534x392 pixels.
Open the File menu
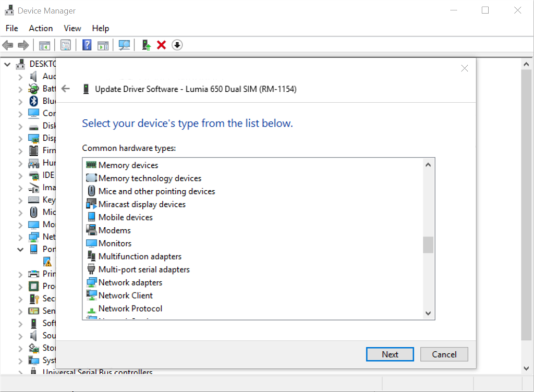(12, 28)
